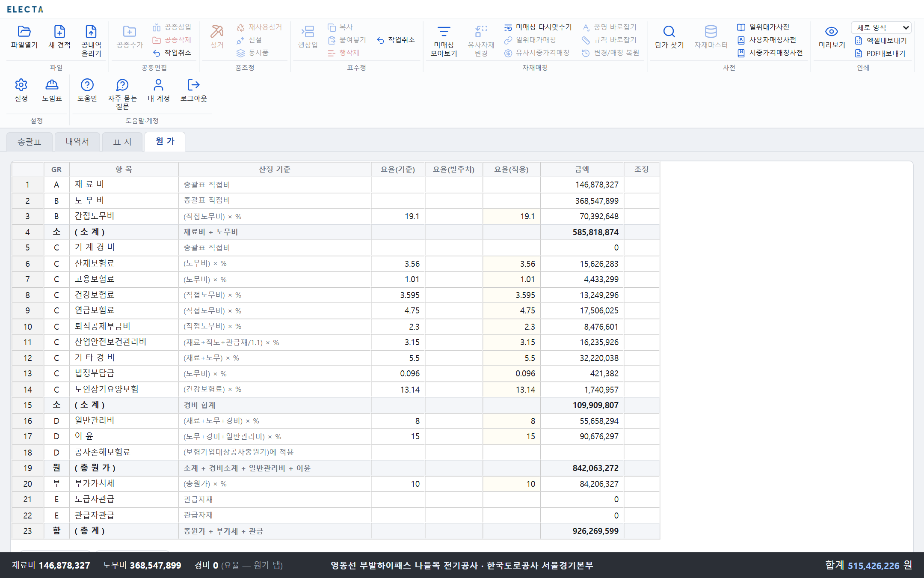Click 규격 바로잡기
924x578 pixels.
[610, 40]
